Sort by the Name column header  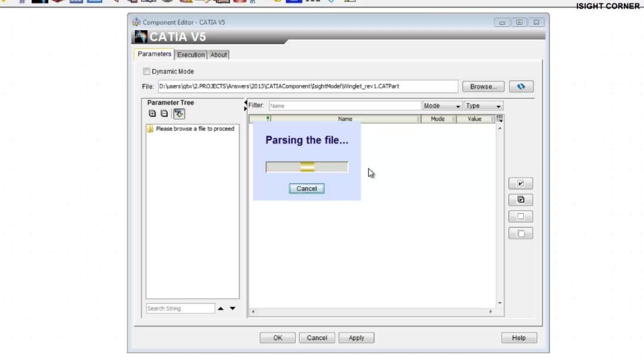345,119
